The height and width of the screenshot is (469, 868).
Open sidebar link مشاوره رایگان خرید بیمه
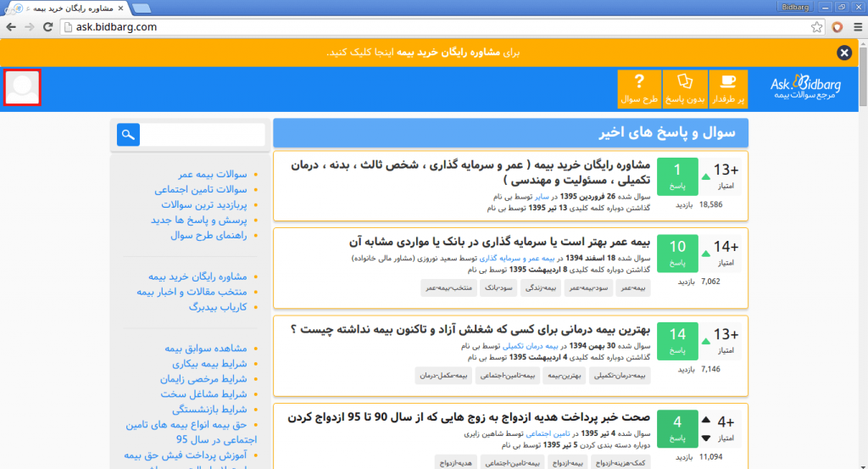(x=198, y=276)
